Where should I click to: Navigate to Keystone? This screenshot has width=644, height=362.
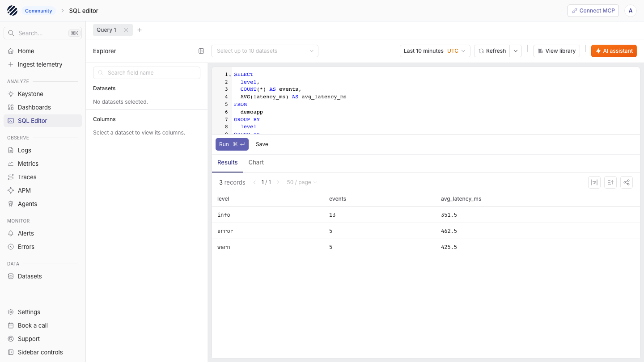[43, 94]
